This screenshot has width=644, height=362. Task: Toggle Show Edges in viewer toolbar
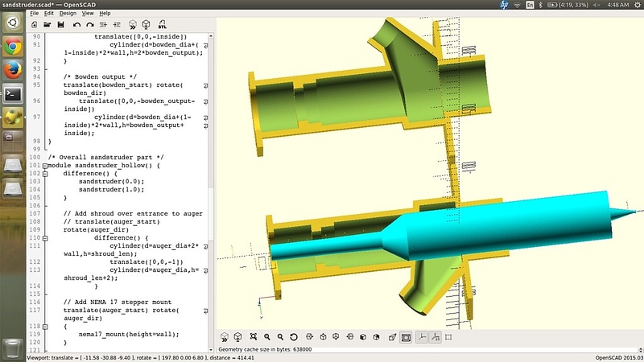tap(448, 337)
